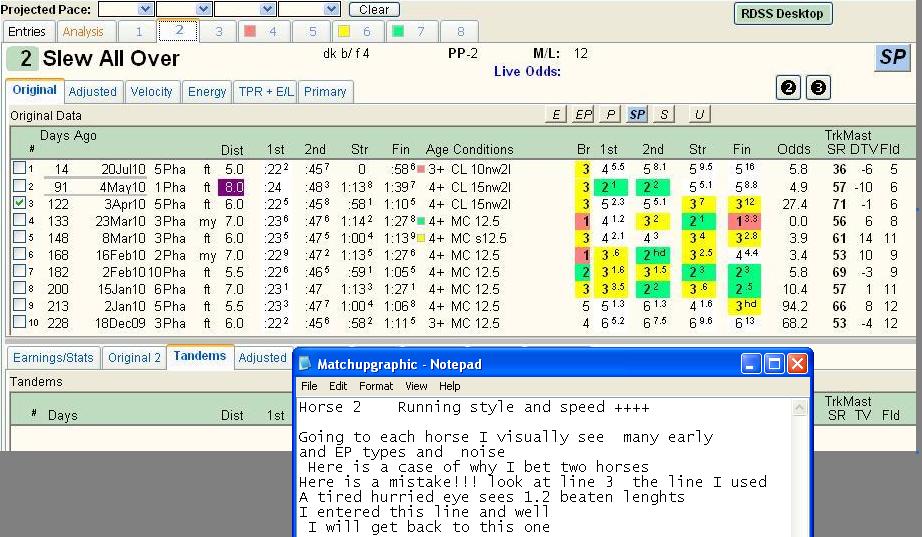Click the green marker on 23Mar10 row
Screen dimensions: 922x537
[421, 221]
